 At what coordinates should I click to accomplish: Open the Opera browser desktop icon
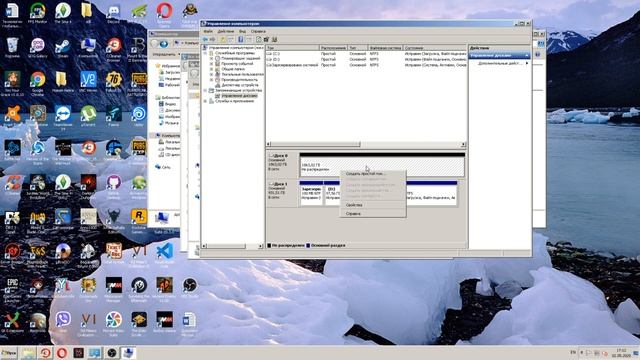(x=164, y=13)
